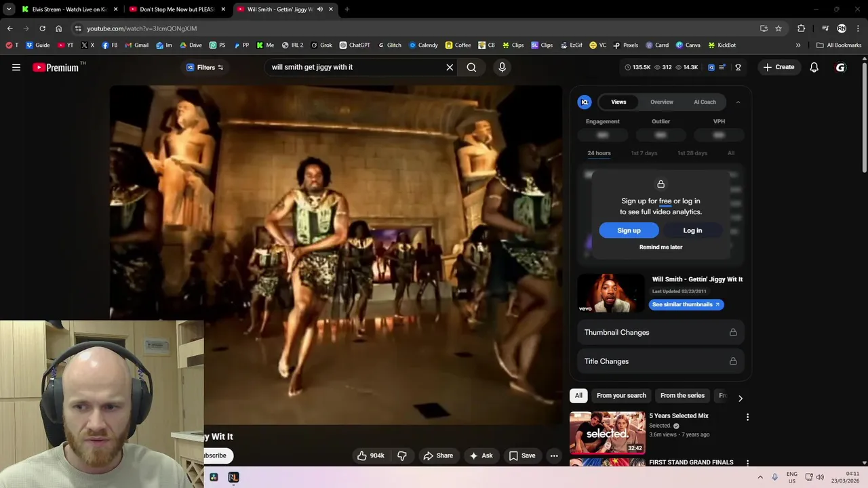Open options for 5 Years Selected Mix

(x=747, y=418)
